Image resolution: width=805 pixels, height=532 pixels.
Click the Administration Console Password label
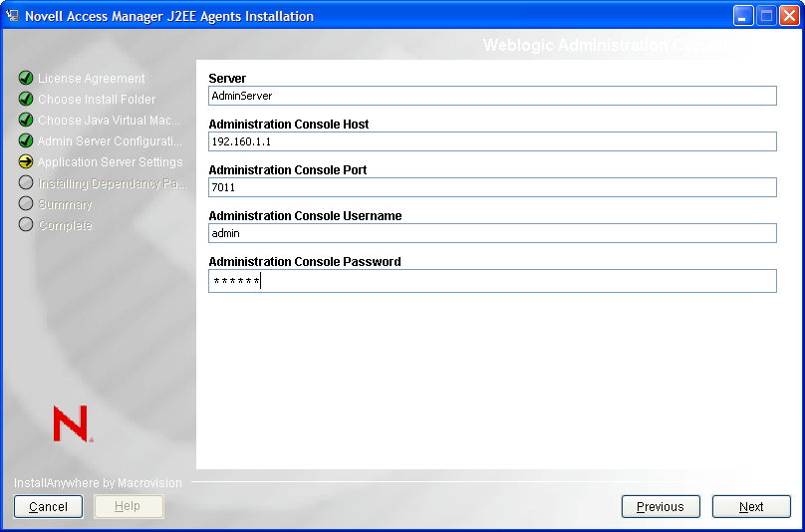coord(305,261)
